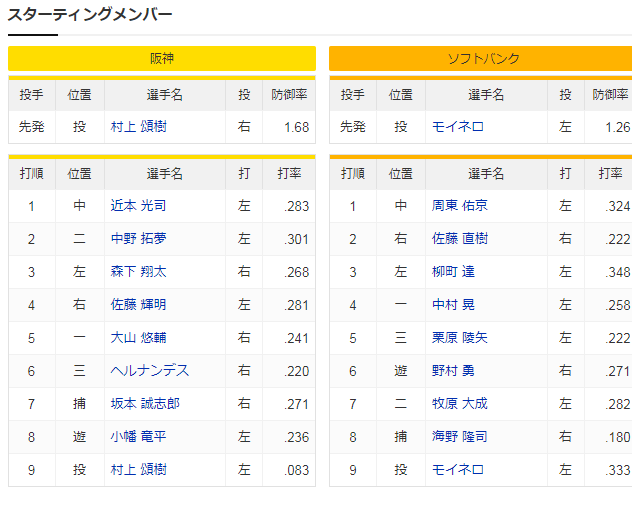The width and height of the screenshot is (632, 505).
Task: Click batting average .333 for モイネロ
Action: (618, 470)
